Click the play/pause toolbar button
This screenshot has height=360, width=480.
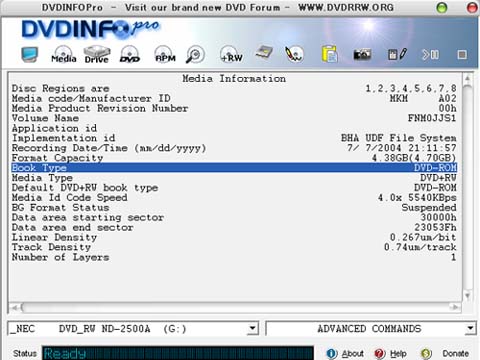click(x=431, y=54)
